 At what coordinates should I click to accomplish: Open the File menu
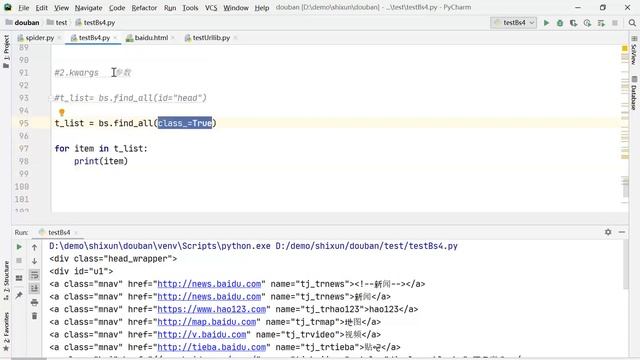[24, 8]
